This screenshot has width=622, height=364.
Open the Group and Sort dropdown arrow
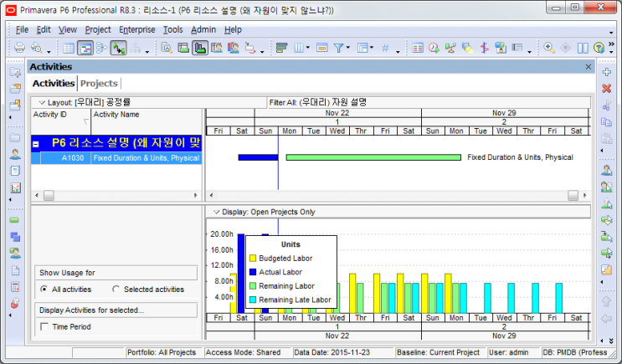pos(372,48)
